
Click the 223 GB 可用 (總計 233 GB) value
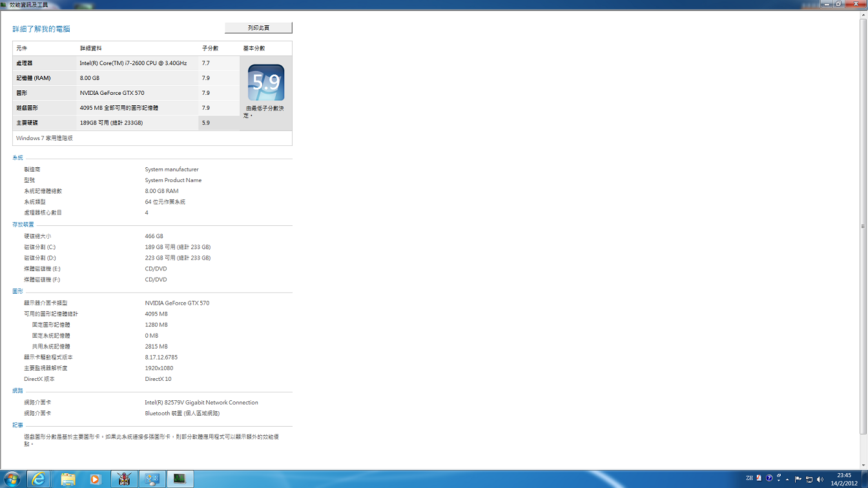click(x=178, y=258)
